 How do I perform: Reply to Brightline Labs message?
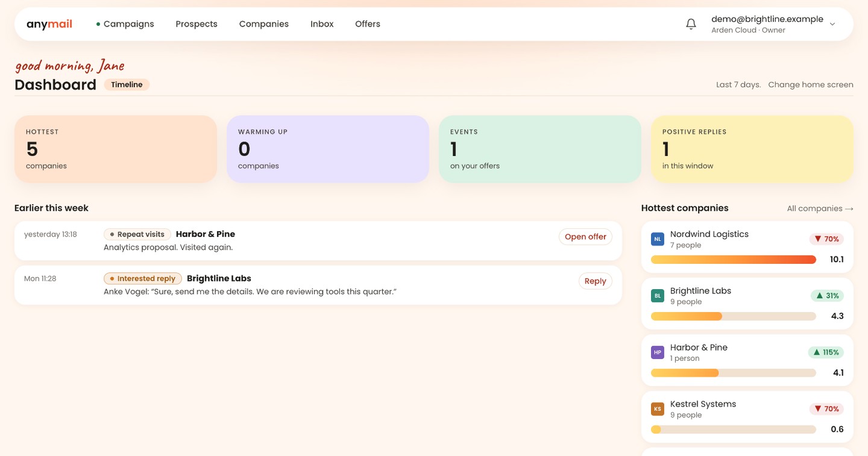click(x=595, y=281)
